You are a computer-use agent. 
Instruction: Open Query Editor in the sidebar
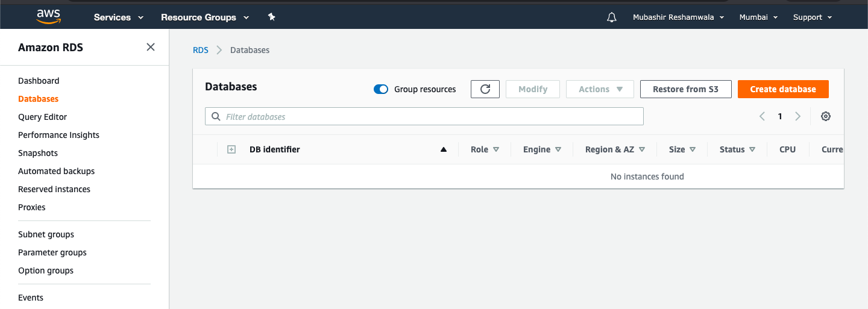(42, 117)
